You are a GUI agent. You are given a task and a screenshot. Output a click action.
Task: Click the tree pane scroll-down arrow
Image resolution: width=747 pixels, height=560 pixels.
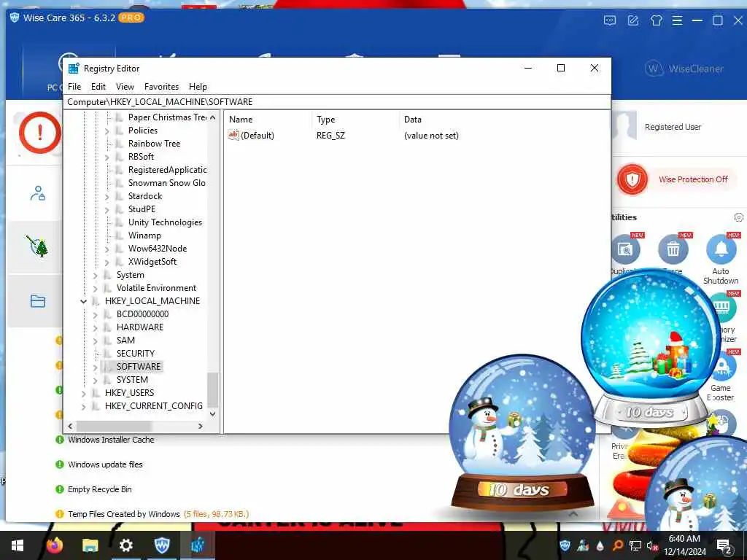[212, 414]
